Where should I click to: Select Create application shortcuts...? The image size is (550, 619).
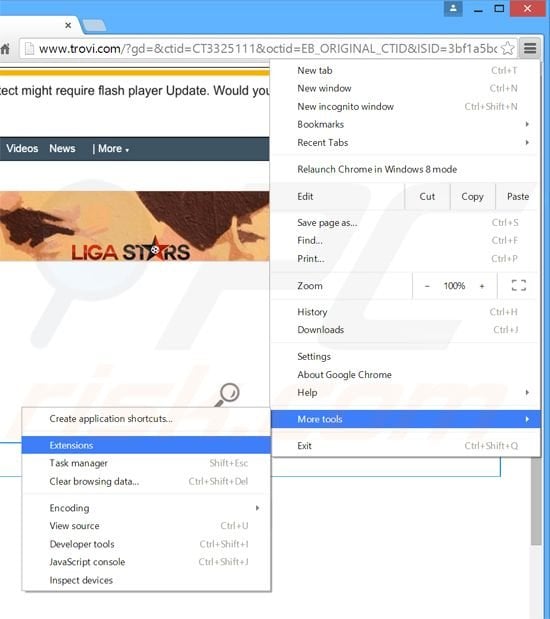coord(146,418)
